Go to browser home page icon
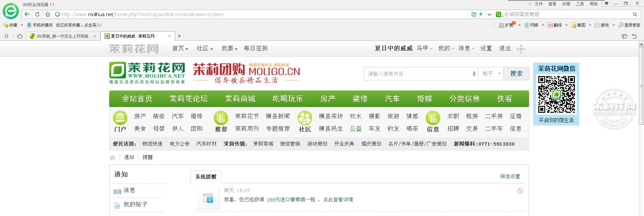Image resolution: width=644 pixels, height=216 pixels. point(48,14)
